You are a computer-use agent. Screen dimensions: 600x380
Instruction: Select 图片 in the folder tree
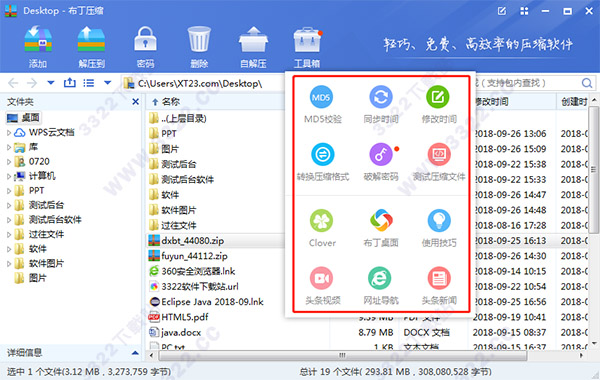coord(31,278)
